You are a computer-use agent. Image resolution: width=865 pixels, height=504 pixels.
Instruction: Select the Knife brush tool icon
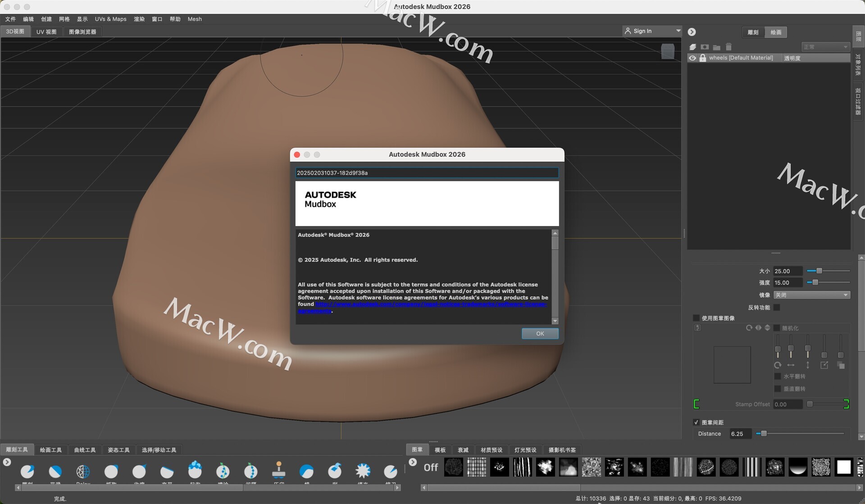tap(391, 471)
